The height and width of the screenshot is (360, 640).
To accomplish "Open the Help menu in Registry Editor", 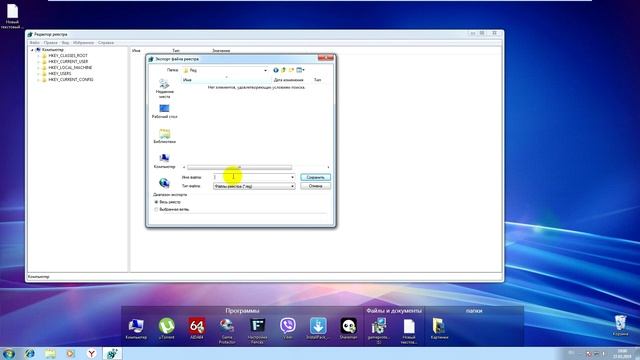I will click(x=106, y=42).
